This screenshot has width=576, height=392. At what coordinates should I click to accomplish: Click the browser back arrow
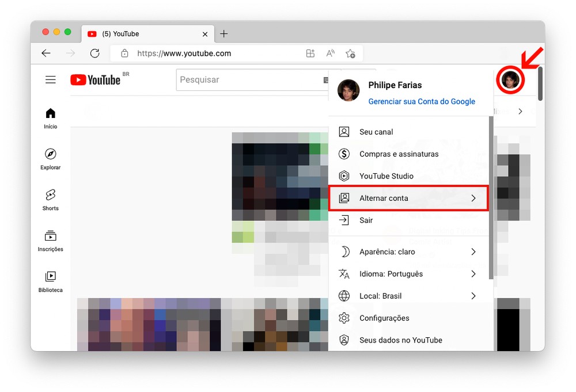[46, 53]
